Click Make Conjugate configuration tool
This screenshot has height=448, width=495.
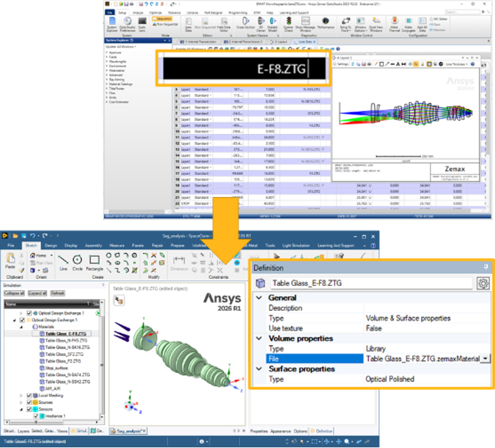point(409,24)
